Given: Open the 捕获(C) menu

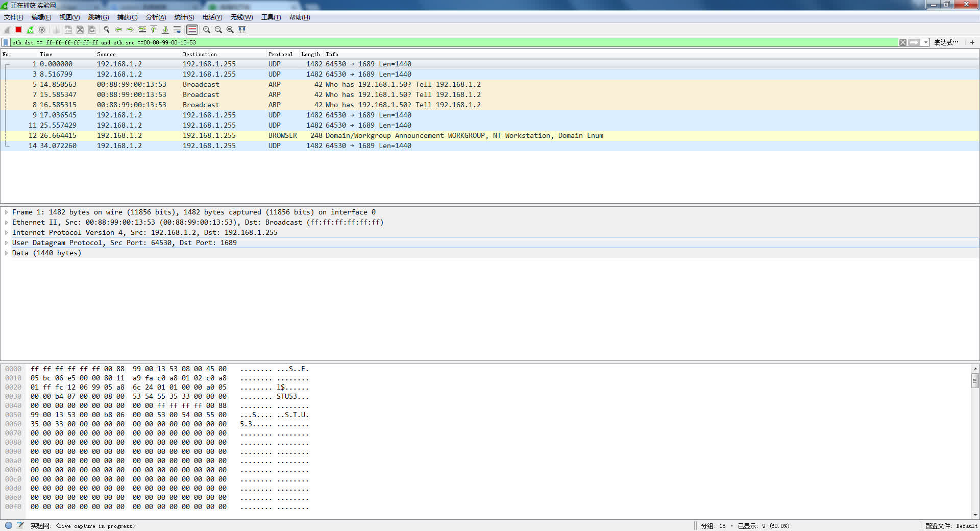Looking at the screenshot, I should click(x=127, y=17).
